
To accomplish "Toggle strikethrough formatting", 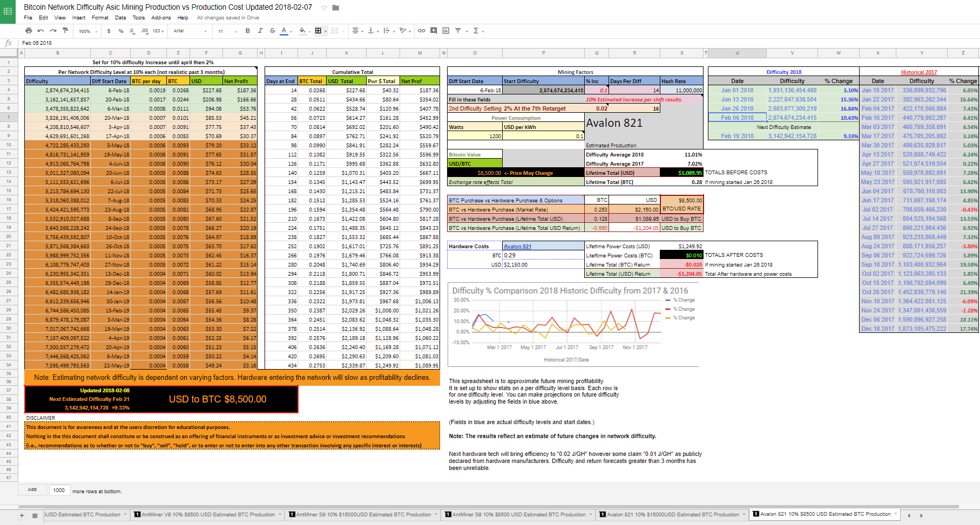I will [x=272, y=31].
